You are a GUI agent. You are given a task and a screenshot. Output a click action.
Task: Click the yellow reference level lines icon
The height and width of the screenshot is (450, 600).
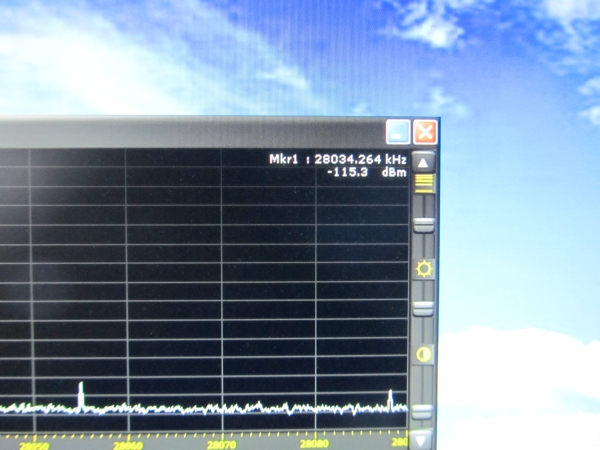click(423, 182)
